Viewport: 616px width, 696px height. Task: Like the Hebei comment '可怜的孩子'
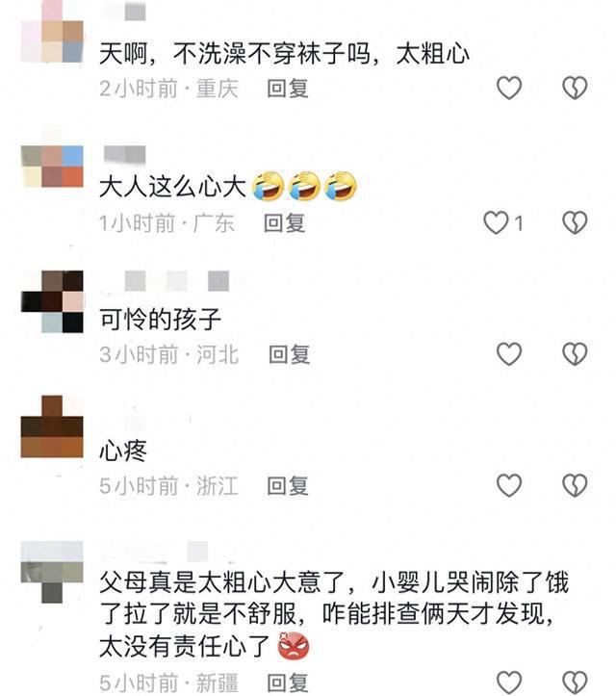click(508, 353)
